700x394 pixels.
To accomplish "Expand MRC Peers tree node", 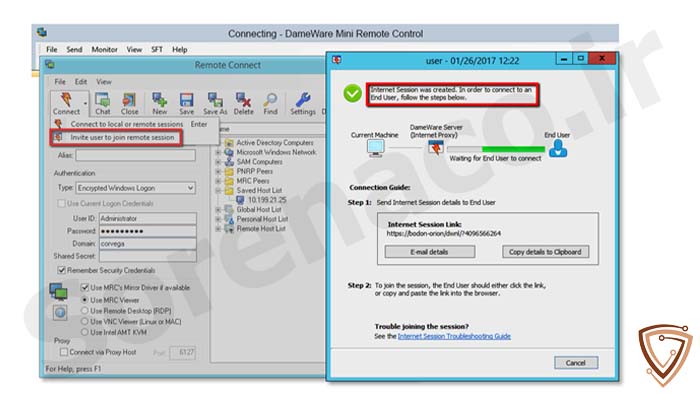I will [218, 181].
